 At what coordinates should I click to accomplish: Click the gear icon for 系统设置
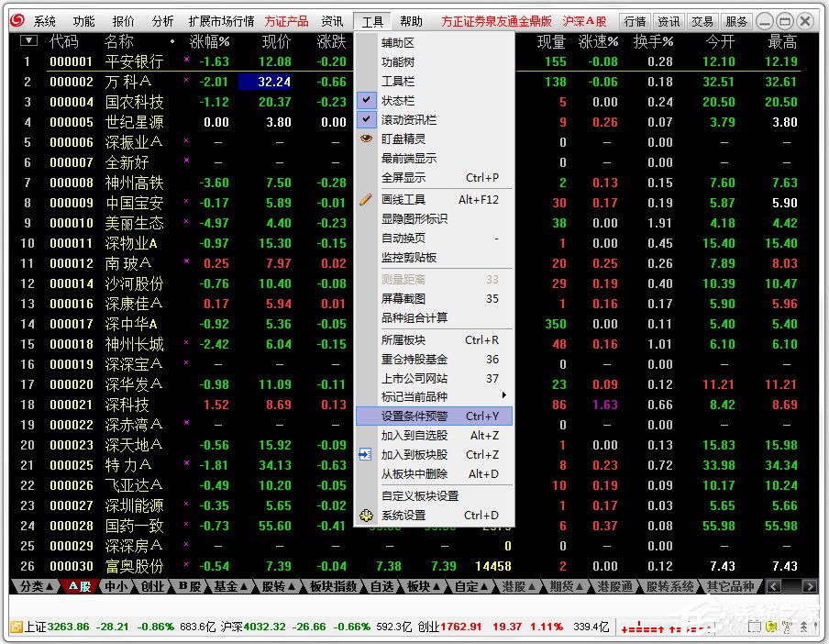click(x=366, y=515)
